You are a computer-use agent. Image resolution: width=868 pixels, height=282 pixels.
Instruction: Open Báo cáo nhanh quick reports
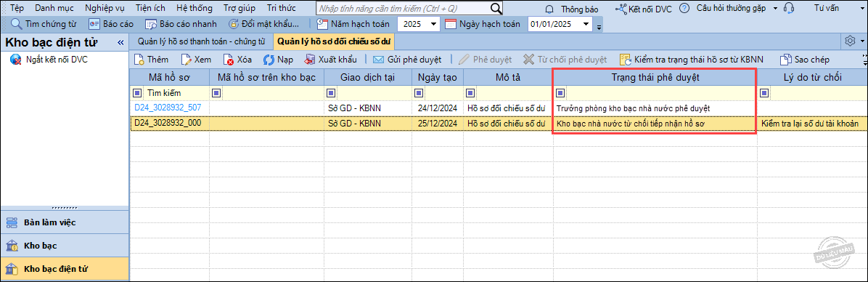pos(181,24)
